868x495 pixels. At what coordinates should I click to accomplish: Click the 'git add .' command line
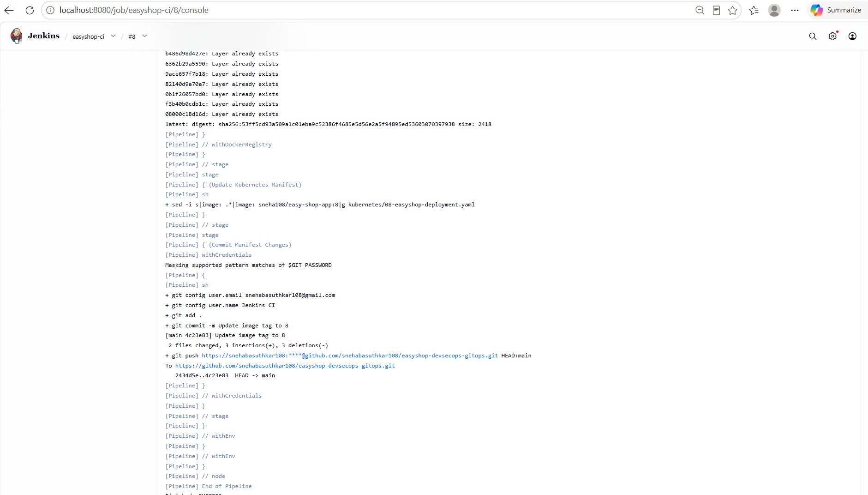coord(183,315)
